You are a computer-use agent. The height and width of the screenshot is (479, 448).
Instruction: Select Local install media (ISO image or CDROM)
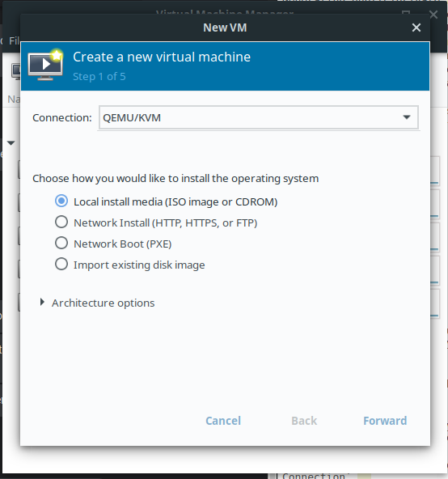[166, 201]
